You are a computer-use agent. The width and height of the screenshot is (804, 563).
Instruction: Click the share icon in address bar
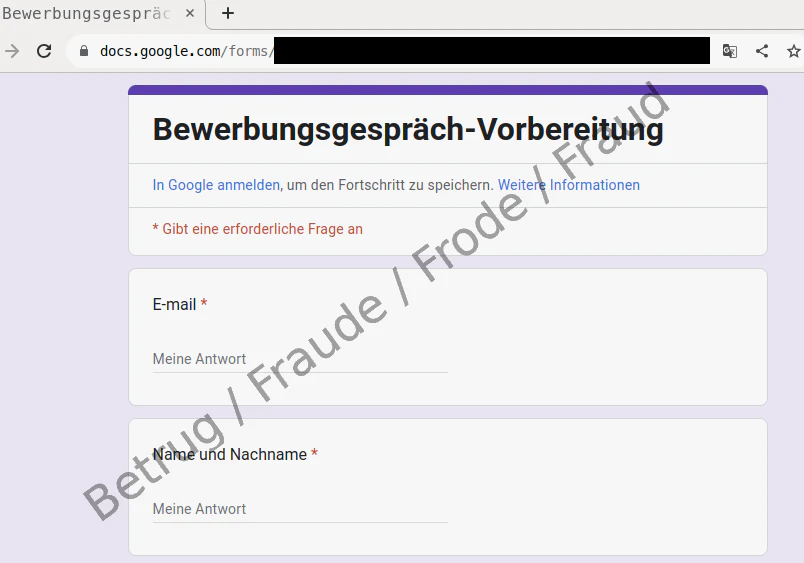(x=762, y=51)
